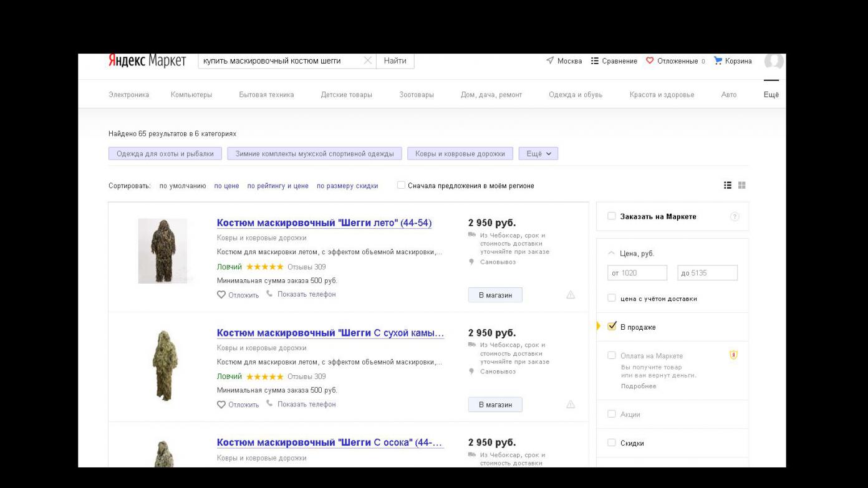The height and width of the screenshot is (488, 868).
Task: Open Отложенные heart icon in header
Action: [650, 61]
